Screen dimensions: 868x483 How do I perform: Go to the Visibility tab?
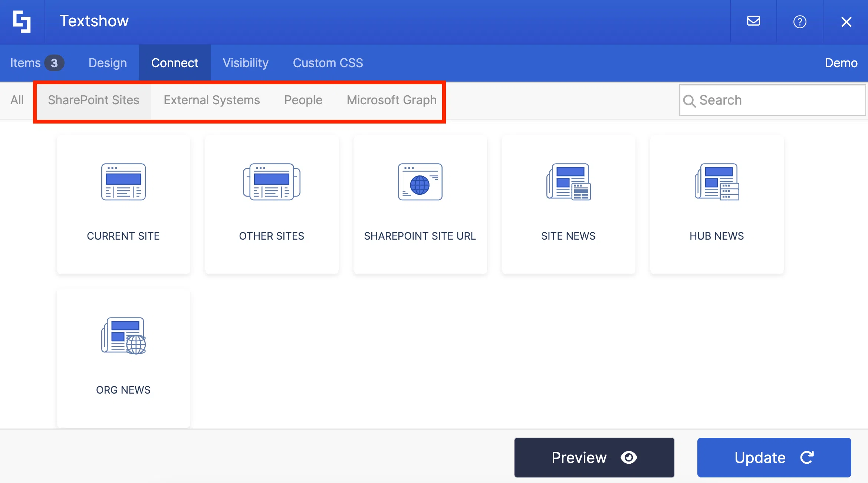tap(246, 63)
